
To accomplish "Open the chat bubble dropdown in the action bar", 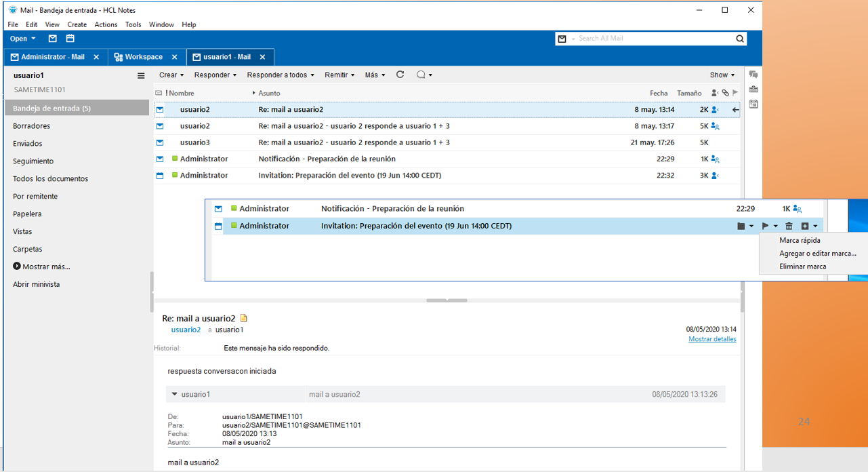I will tap(424, 75).
